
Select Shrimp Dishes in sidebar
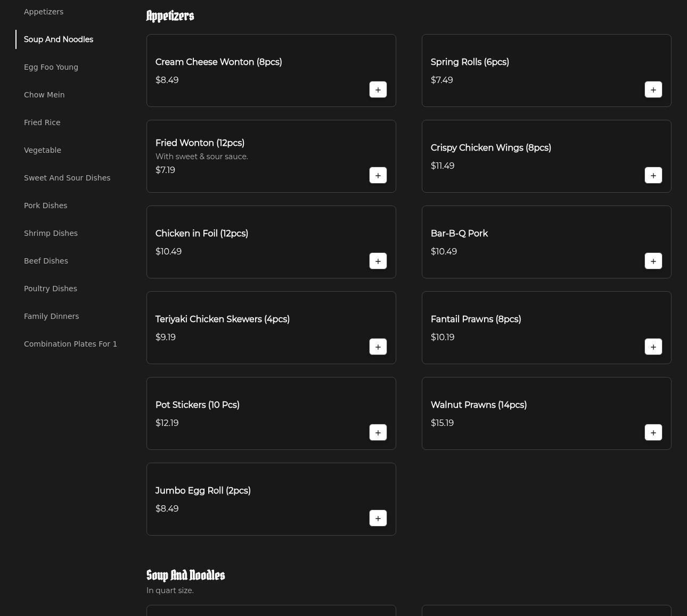(51, 233)
